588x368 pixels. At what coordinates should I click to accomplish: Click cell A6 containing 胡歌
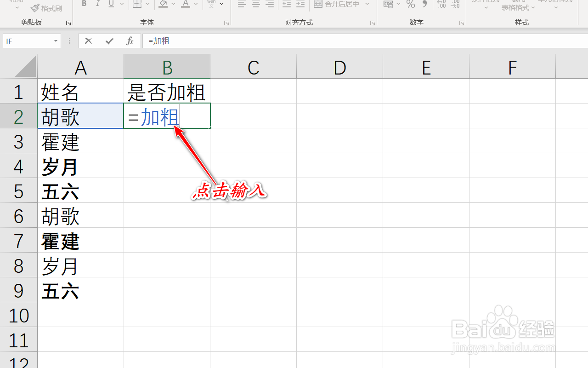coord(81,215)
